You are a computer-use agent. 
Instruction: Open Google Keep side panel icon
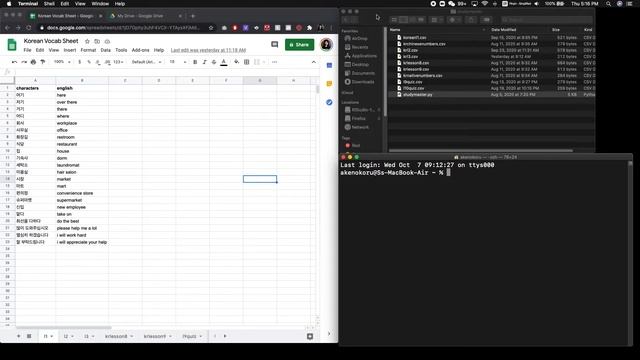coord(329,84)
